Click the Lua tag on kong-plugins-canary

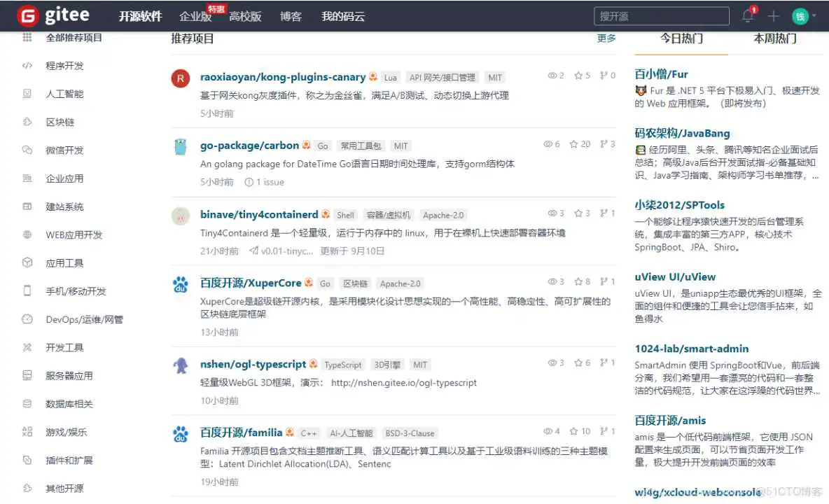pyautogui.click(x=390, y=78)
